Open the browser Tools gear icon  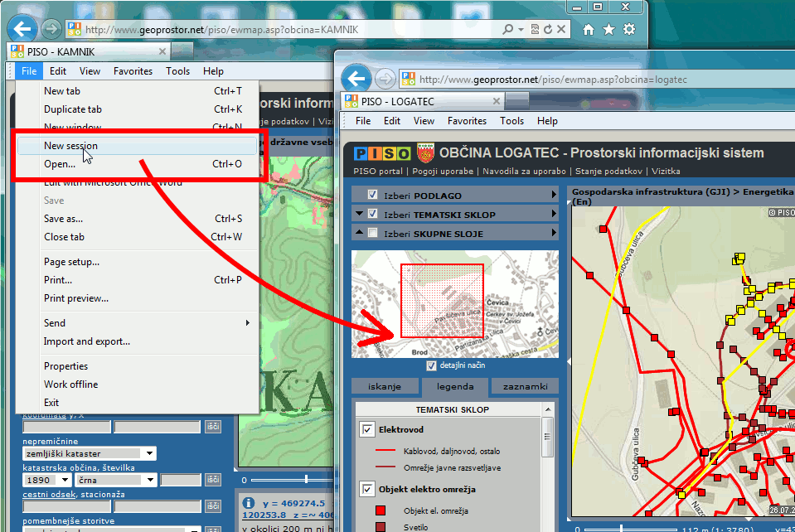tap(630, 29)
